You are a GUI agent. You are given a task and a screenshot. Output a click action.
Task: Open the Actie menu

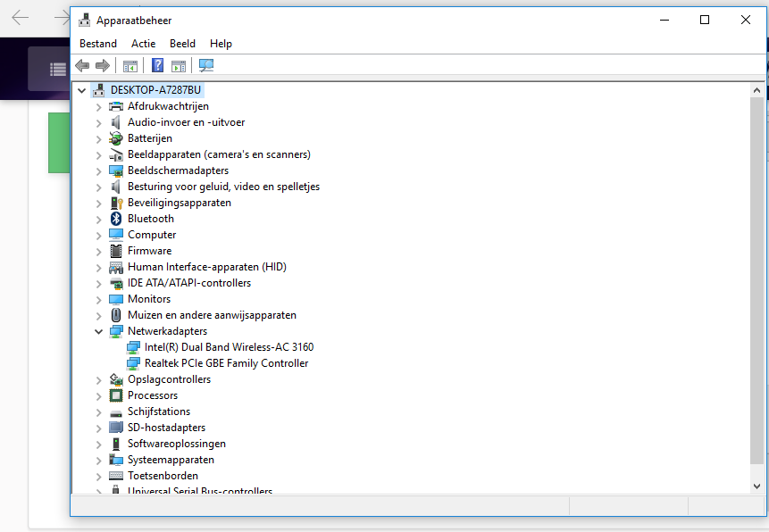[143, 44]
